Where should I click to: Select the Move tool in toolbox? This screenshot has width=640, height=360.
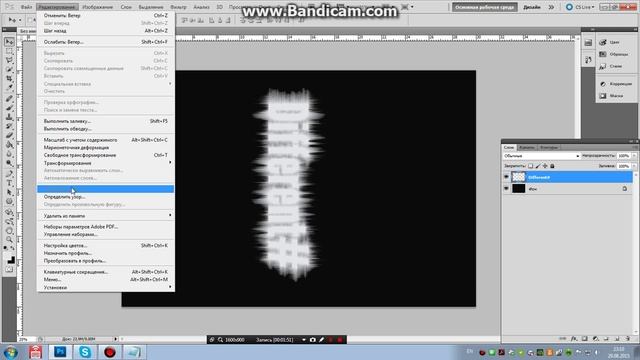tap(9, 42)
